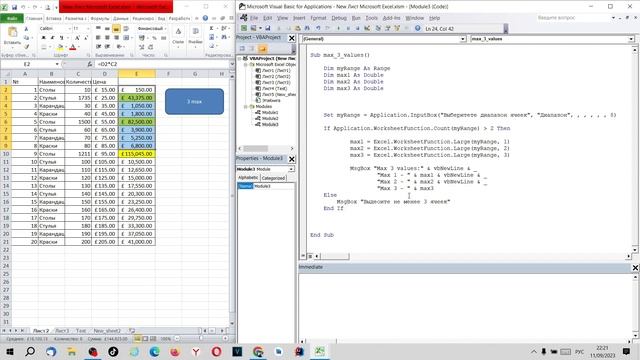
Task: Apply Italic formatting in Excel ribbon
Action: (x=52, y=38)
